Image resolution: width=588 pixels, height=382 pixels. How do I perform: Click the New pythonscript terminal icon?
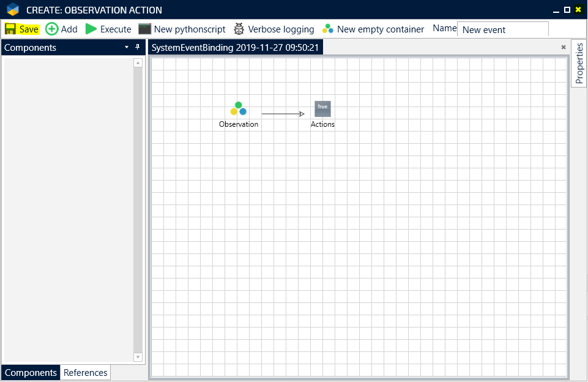[144, 29]
